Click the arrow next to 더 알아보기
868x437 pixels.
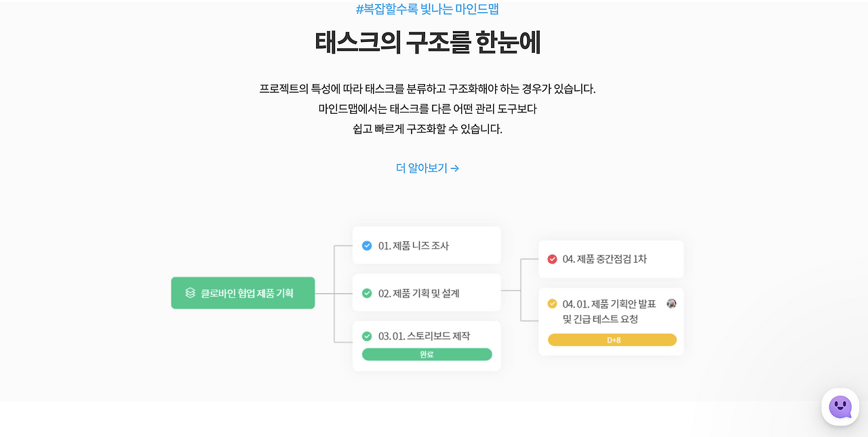click(455, 168)
